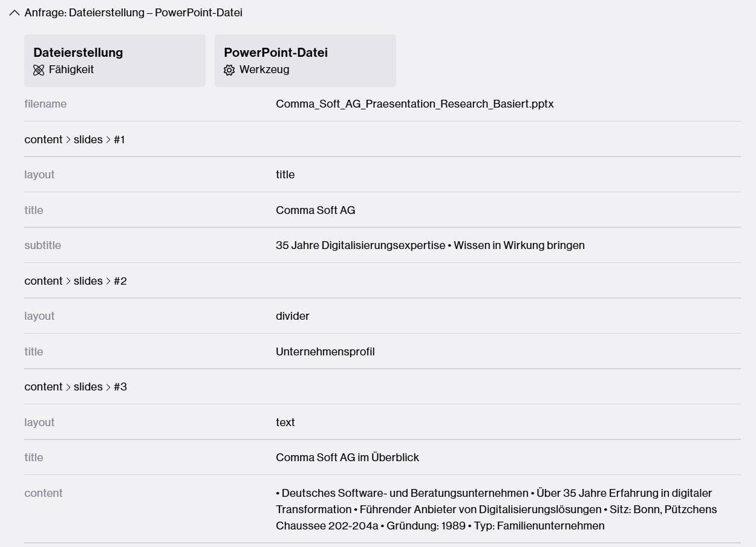Viewport: 756px width, 547px height.
Task: Click the content breadcrumb before slides #1
Action: (43, 139)
